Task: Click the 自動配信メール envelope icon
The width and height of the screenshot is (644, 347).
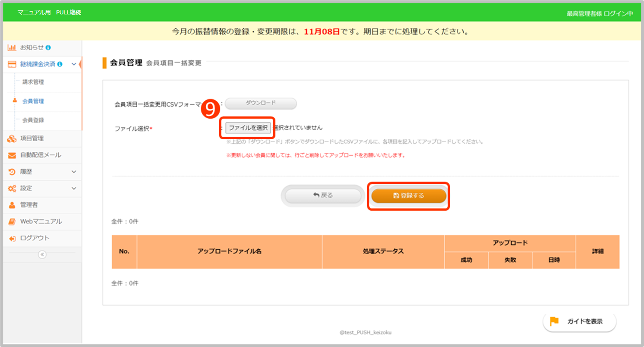Action: (12, 155)
